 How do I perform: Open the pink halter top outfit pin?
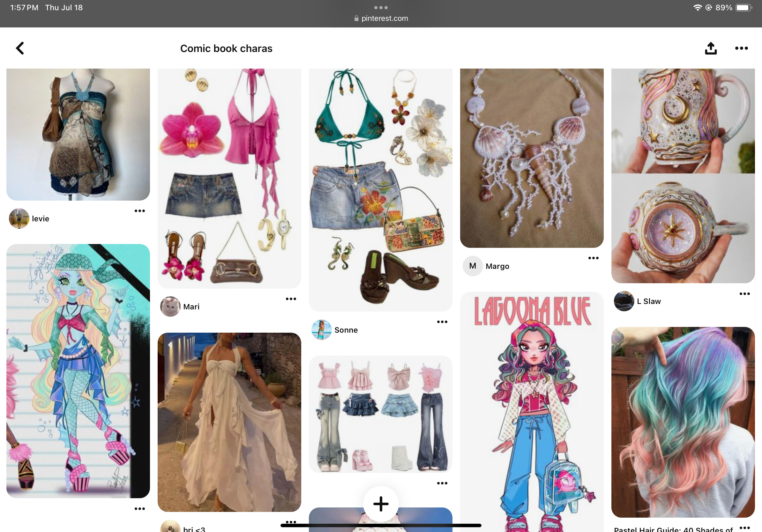tap(229, 178)
